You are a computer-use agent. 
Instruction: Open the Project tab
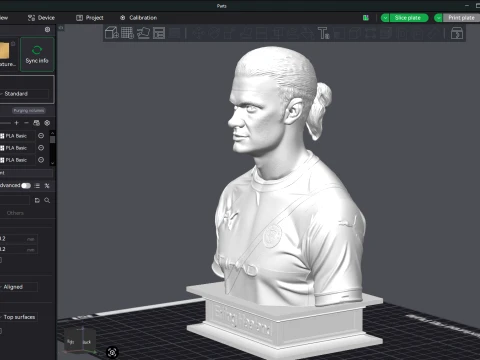[x=90, y=18]
